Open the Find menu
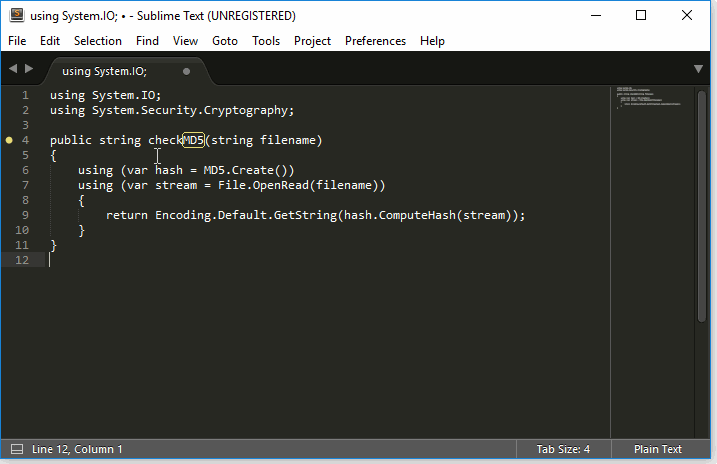 (147, 41)
